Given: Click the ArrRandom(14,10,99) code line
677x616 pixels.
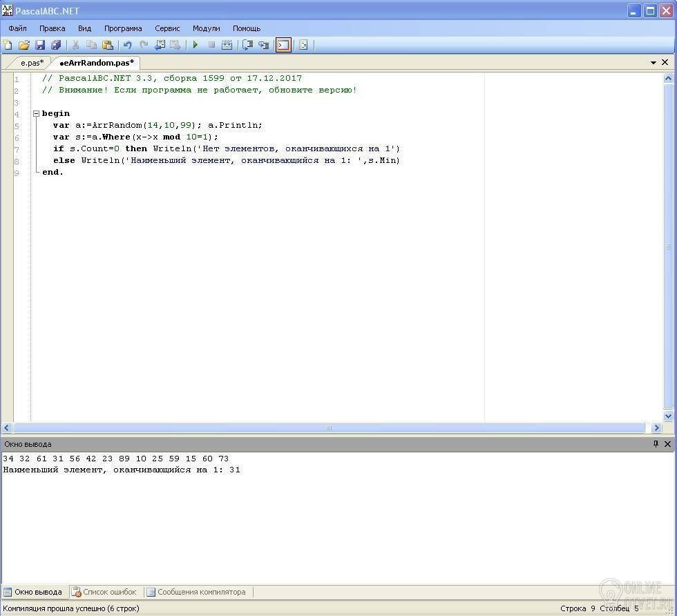Looking at the screenshot, I should tap(158, 125).
